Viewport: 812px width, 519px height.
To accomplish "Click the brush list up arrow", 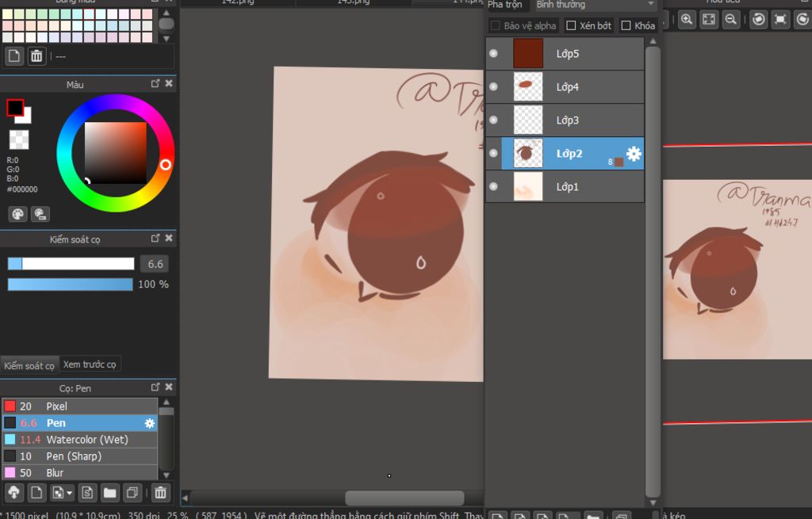I will click(x=167, y=402).
